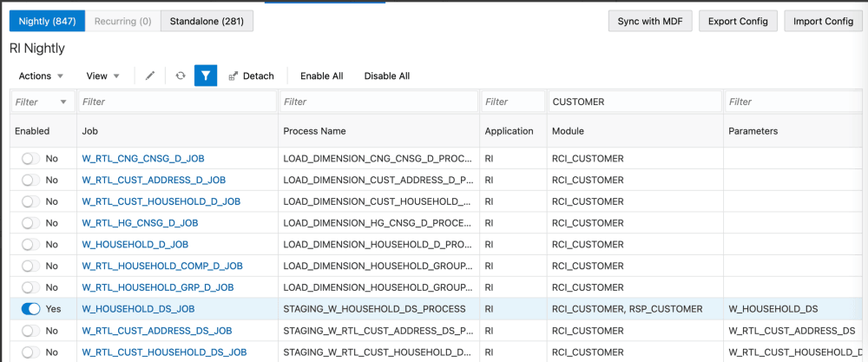Click Export Config button

tap(738, 22)
